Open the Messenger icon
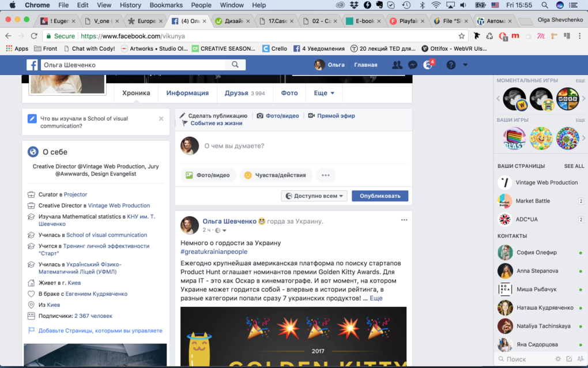 (x=413, y=65)
